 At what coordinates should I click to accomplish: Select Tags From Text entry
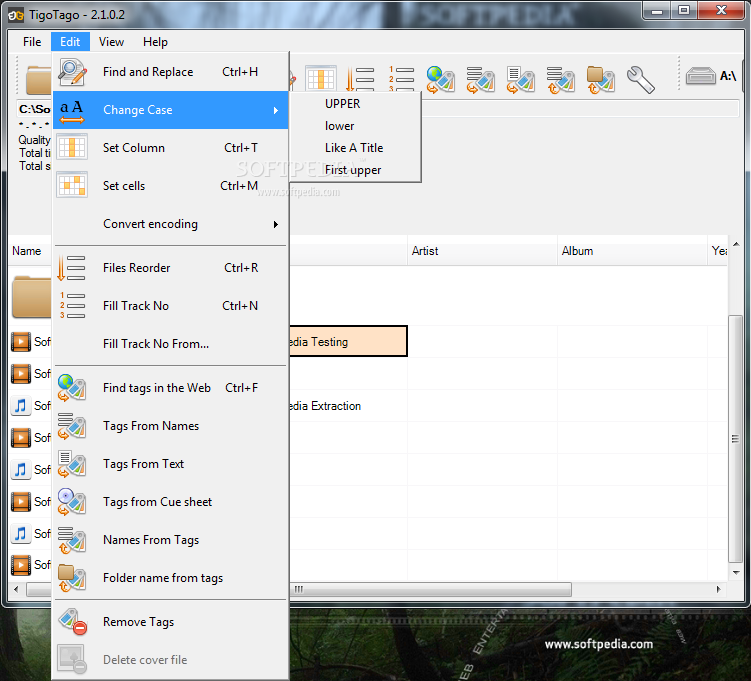pos(171,464)
